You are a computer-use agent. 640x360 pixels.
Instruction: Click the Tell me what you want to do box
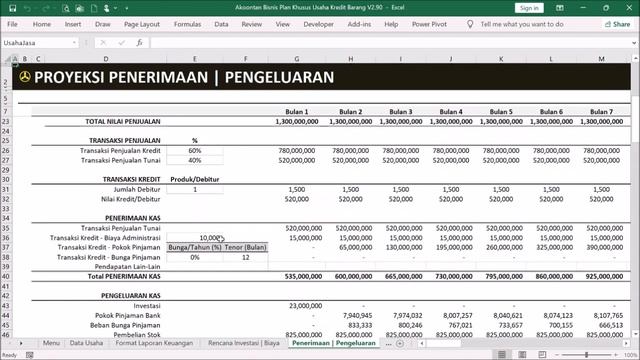522,24
